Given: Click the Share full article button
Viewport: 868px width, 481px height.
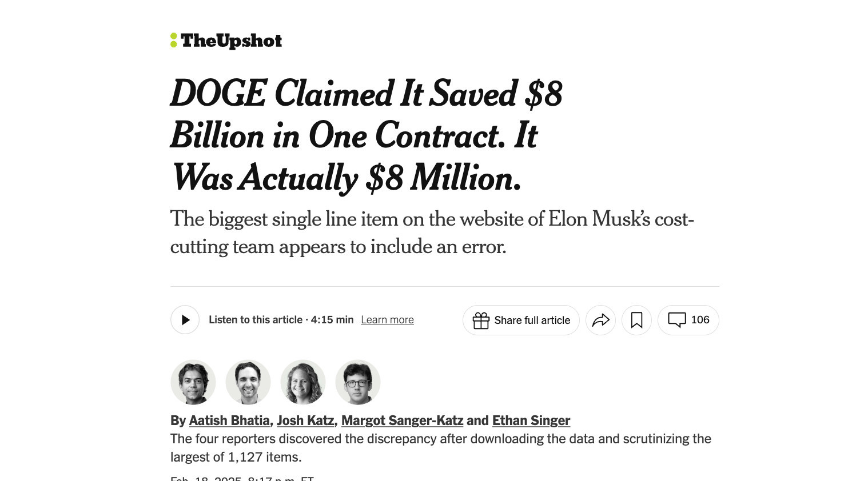Looking at the screenshot, I should (532, 320).
